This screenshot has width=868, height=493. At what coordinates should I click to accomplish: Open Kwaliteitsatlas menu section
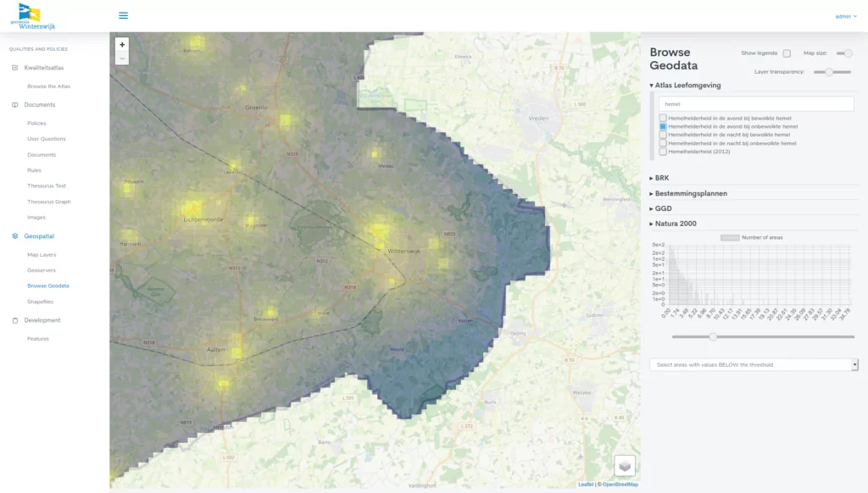(44, 68)
